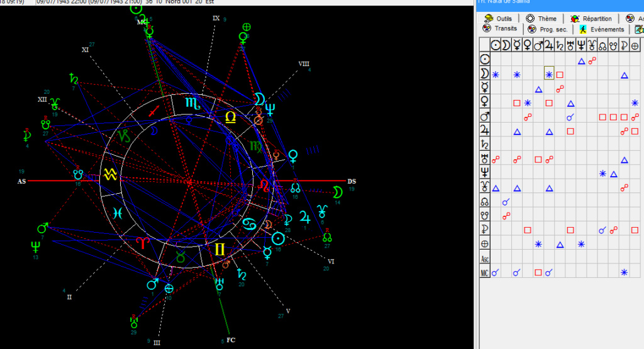This screenshot has height=349, width=644.
Task: Switch to the Thème tab
Action: [x=541, y=18]
